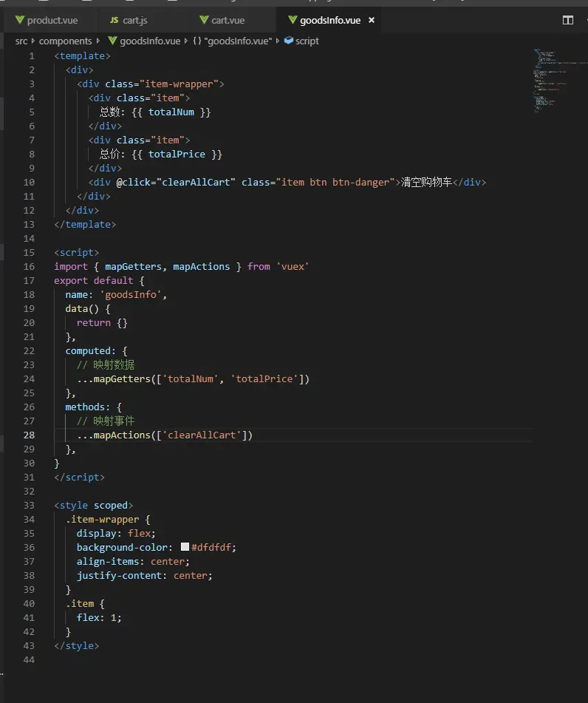
Task: Click the script cube icon in breadcrumb
Action: 289,41
